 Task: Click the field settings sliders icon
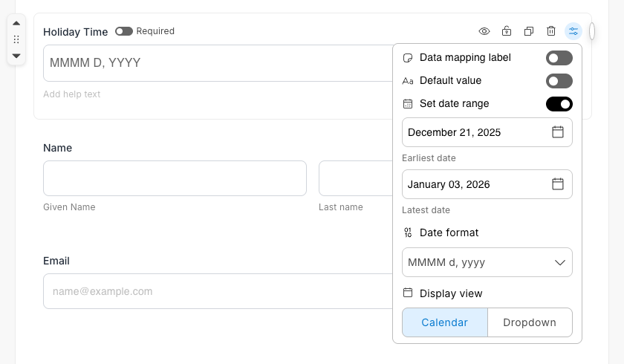(573, 31)
